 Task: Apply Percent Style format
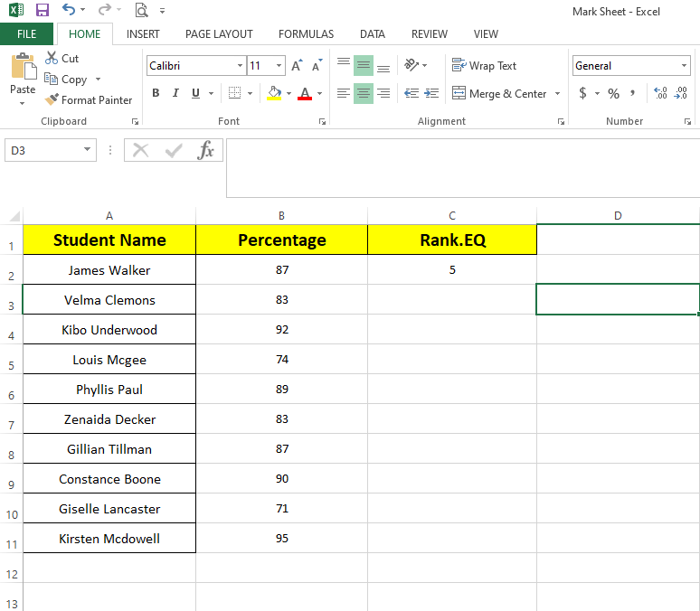[613, 93]
